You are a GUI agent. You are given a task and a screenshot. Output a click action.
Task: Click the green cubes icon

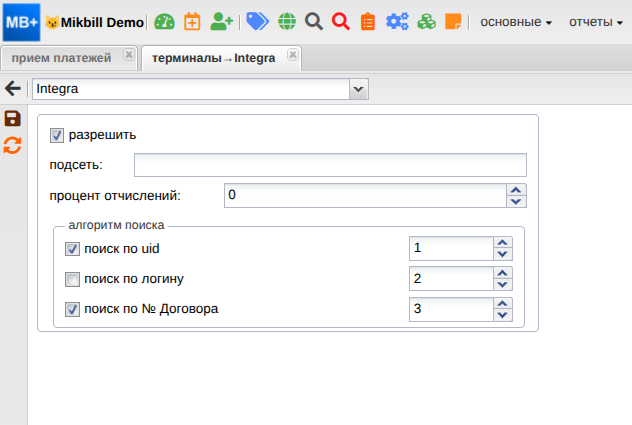click(x=426, y=21)
